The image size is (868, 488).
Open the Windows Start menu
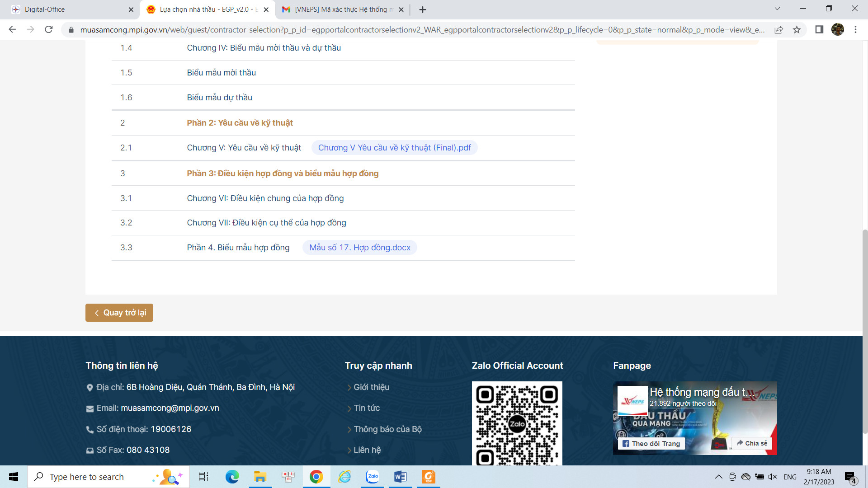click(14, 477)
